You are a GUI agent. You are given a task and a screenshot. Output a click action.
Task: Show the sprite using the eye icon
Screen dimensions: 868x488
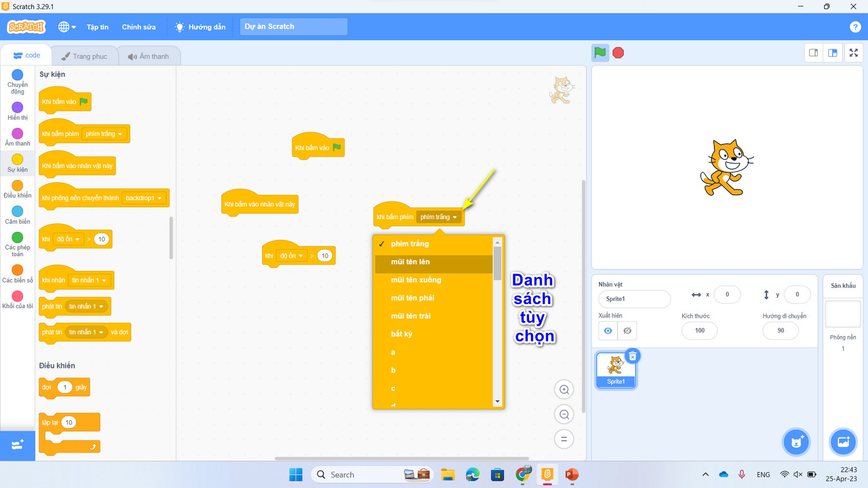pyautogui.click(x=608, y=331)
